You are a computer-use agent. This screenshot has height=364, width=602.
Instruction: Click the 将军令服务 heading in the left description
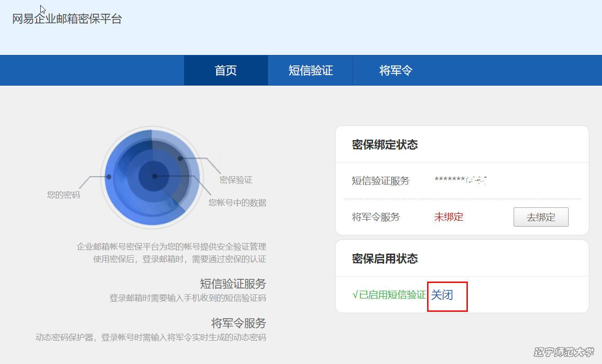tap(239, 323)
